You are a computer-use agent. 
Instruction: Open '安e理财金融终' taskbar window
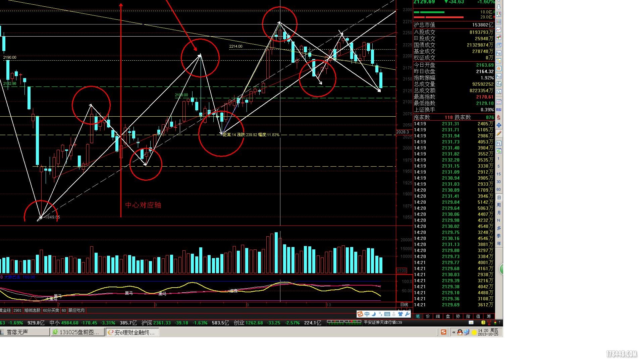tap(132, 332)
